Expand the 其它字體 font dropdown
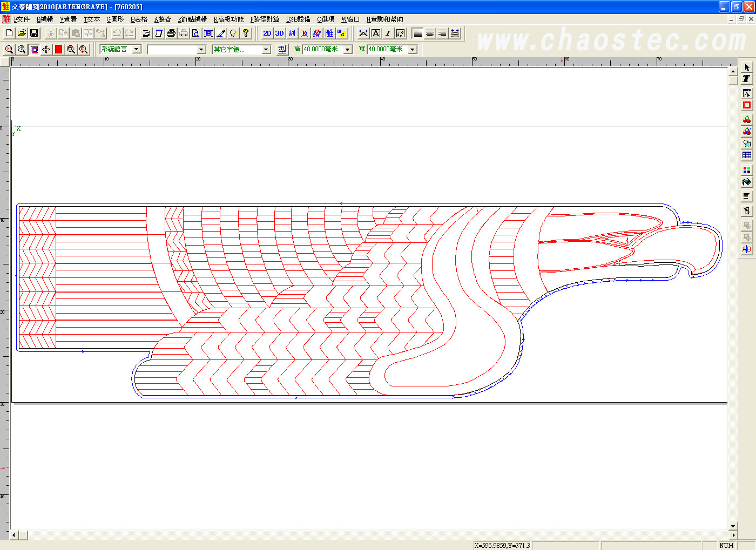The height and width of the screenshot is (550, 756). (x=266, y=49)
